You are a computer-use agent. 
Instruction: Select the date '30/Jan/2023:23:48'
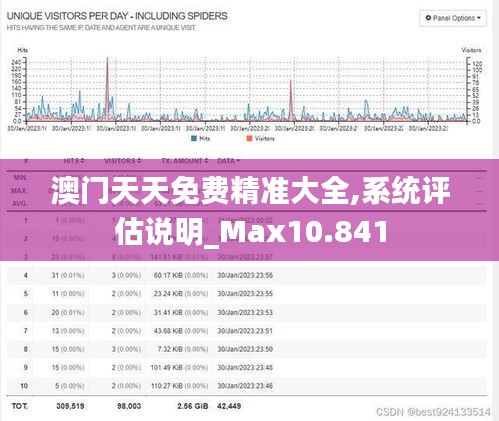tap(245, 367)
